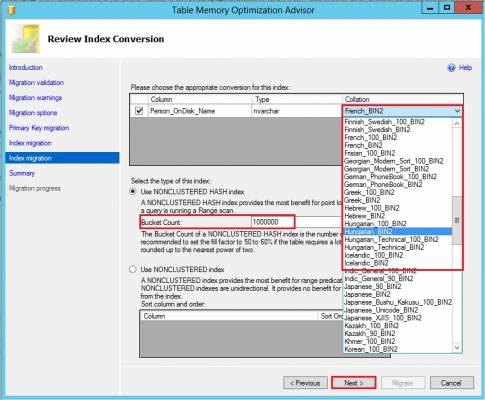485x400 pixels.
Task: Choose Khmer_100_BIN2 collation
Action: coord(370,341)
